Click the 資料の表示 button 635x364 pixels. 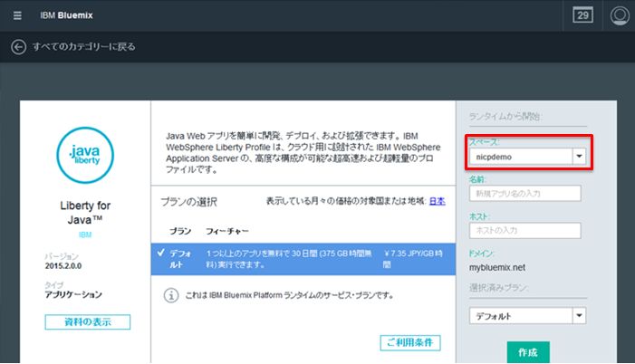pos(88,321)
